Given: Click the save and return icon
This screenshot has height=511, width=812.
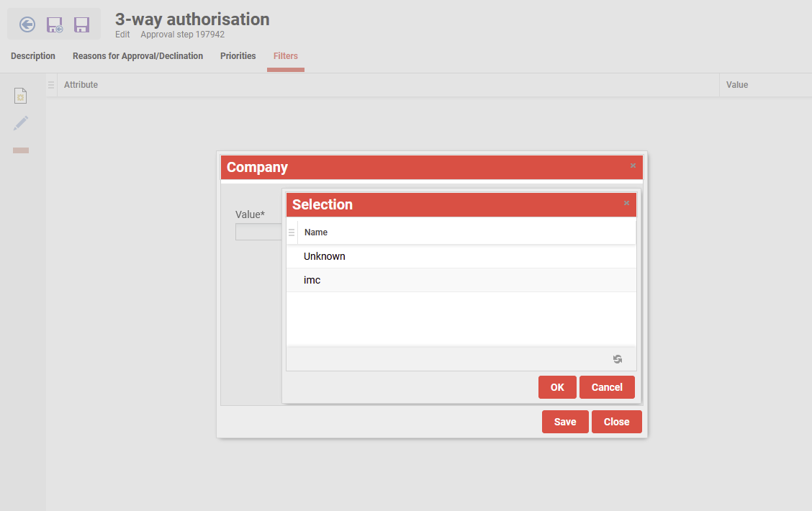Looking at the screenshot, I should 55,25.
